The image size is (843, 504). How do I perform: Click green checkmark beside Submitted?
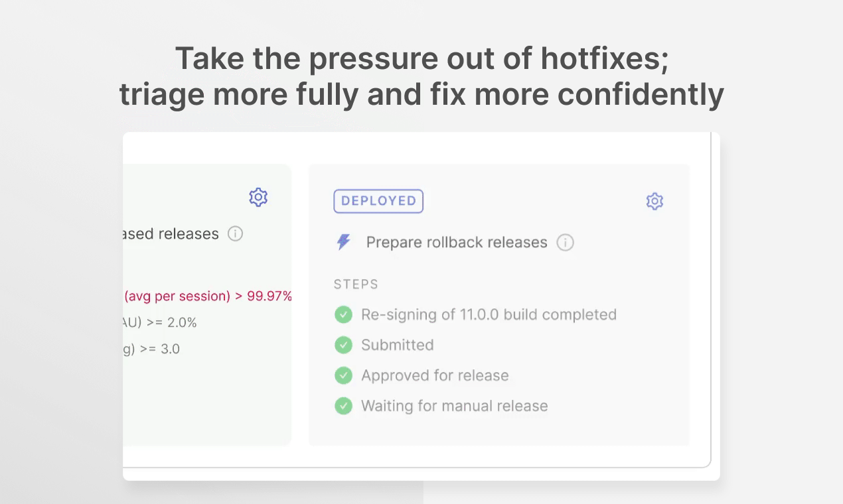click(x=343, y=345)
